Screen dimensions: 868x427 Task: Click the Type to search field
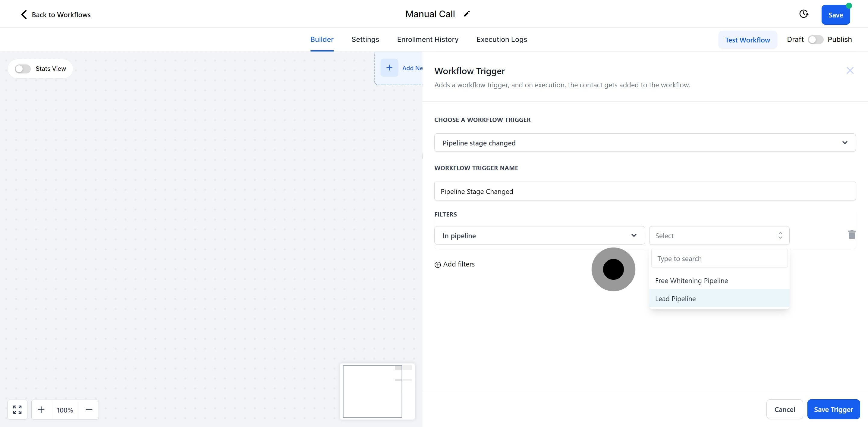click(x=719, y=258)
